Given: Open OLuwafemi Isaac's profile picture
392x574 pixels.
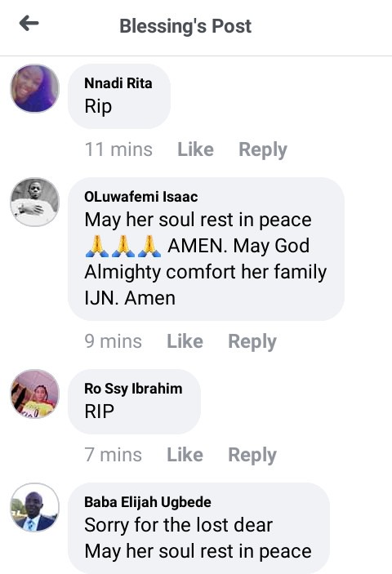Looking at the screenshot, I should click(35, 202).
